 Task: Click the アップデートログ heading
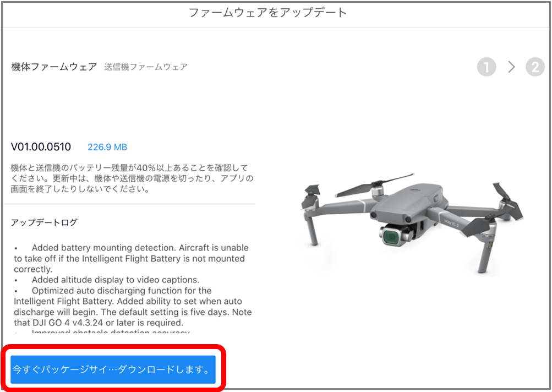coord(44,222)
